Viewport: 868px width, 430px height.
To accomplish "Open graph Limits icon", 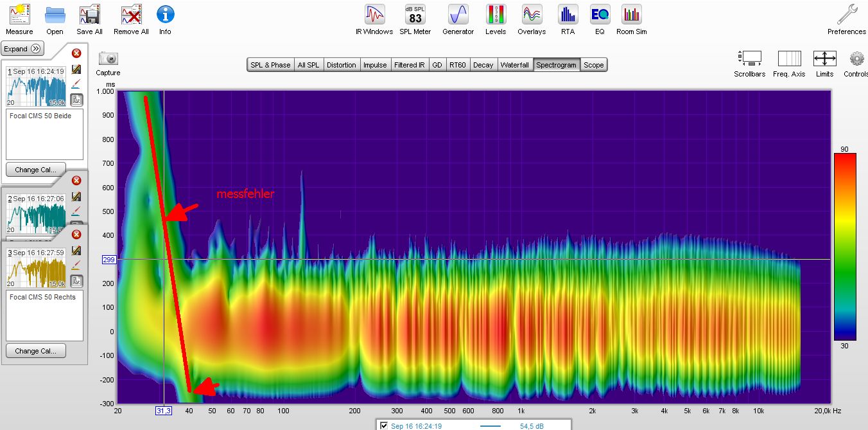I will pos(825,58).
